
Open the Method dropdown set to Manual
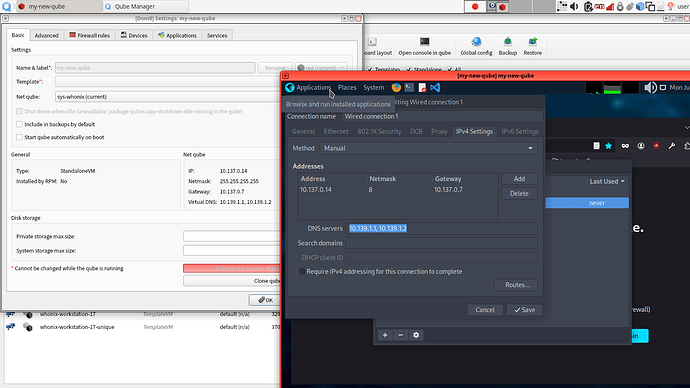coord(428,148)
